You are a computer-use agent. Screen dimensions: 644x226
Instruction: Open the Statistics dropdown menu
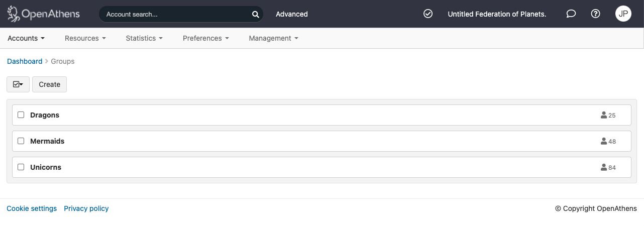[x=144, y=38]
